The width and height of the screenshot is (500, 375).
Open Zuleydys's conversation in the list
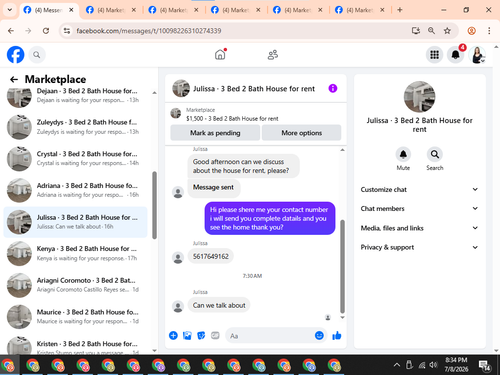[75, 127]
